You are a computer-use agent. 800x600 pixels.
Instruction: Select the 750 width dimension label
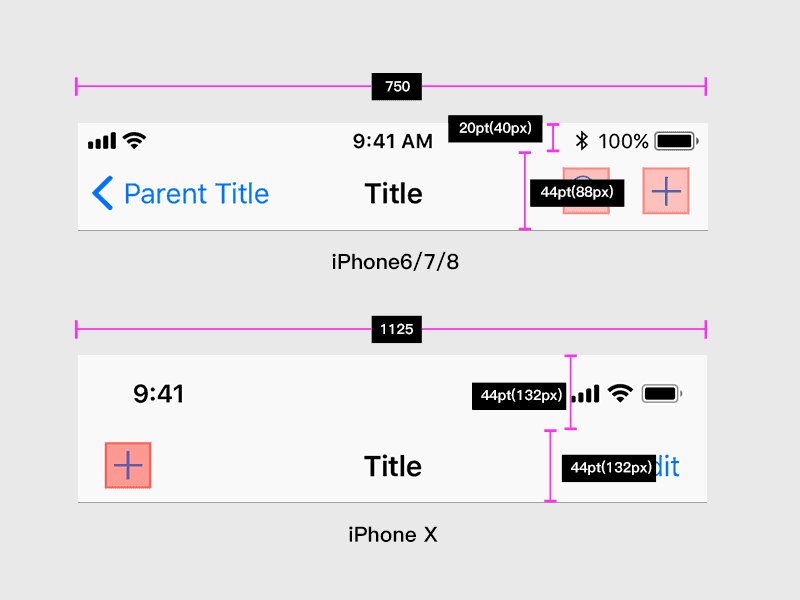coord(397,87)
